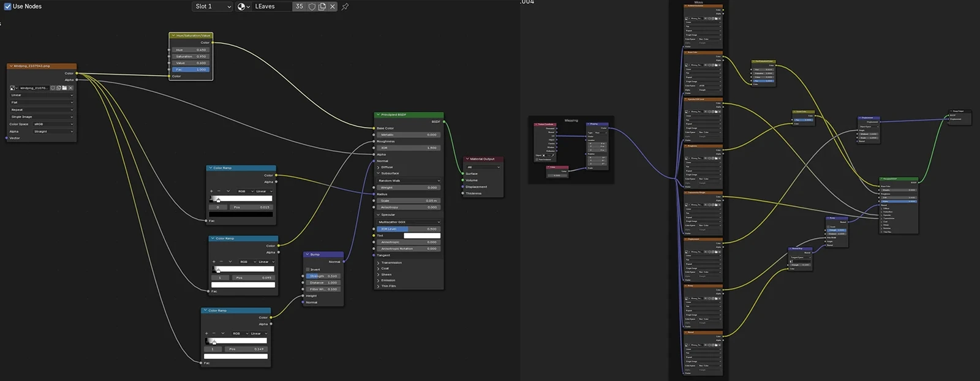Open image file via folder icon in kindpng node

coord(64,88)
